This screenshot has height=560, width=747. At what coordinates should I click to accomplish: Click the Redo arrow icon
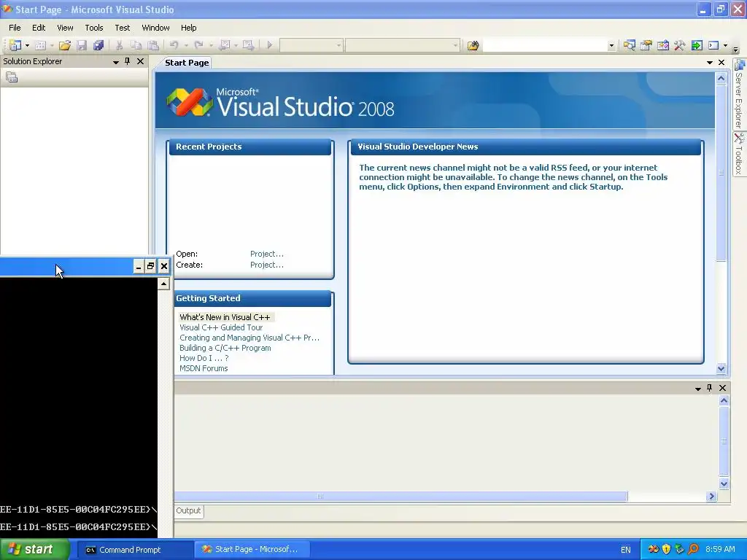(x=199, y=45)
